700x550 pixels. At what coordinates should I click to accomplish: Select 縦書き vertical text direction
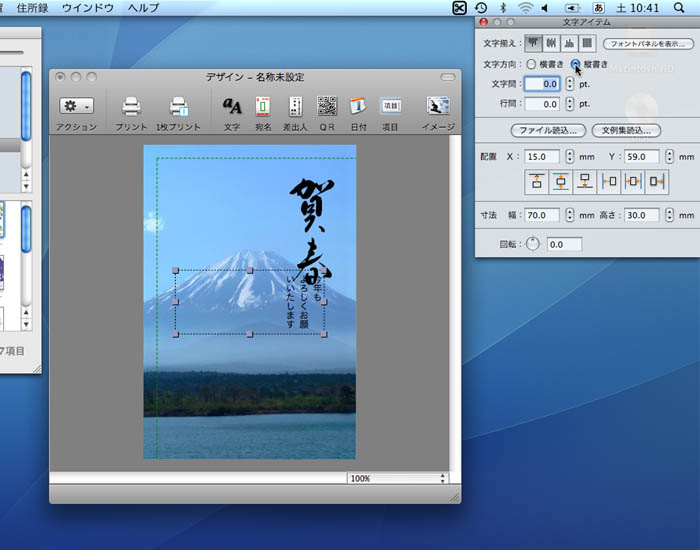coord(576,64)
